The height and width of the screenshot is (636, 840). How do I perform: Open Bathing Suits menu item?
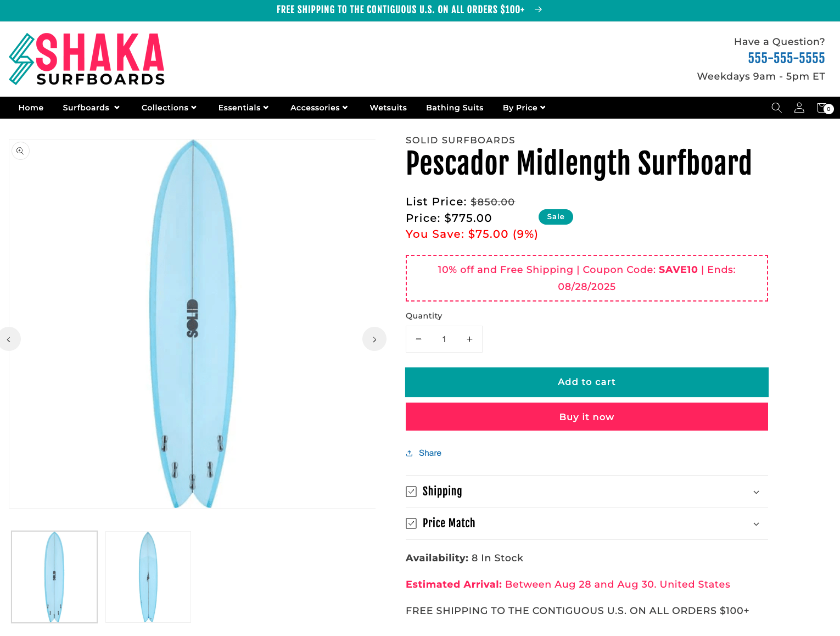click(x=455, y=108)
